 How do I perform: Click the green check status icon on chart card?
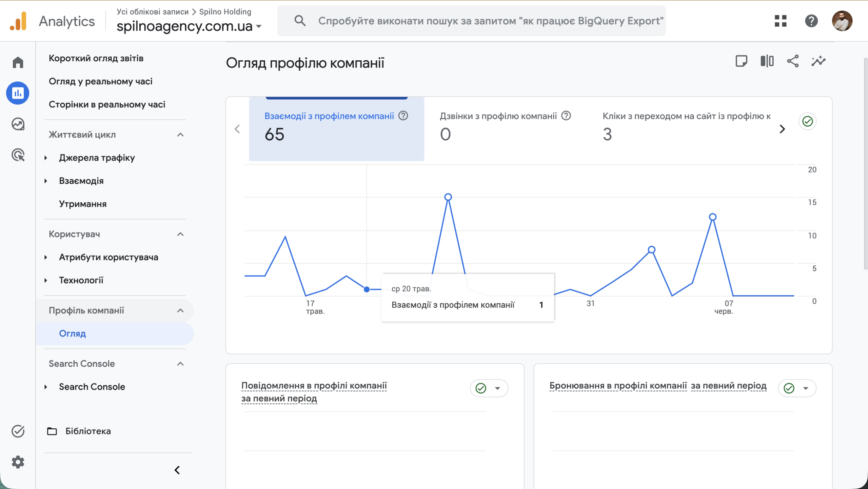click(x=808, y=121)
